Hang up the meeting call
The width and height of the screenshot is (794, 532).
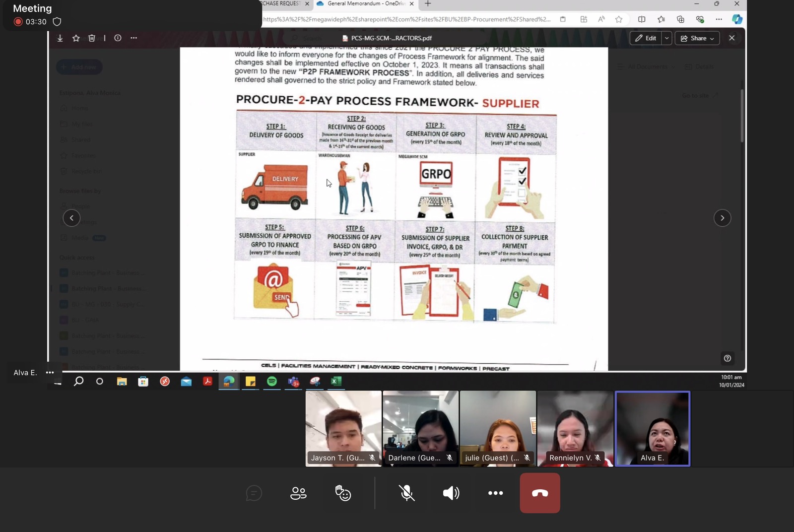point(540,493)
